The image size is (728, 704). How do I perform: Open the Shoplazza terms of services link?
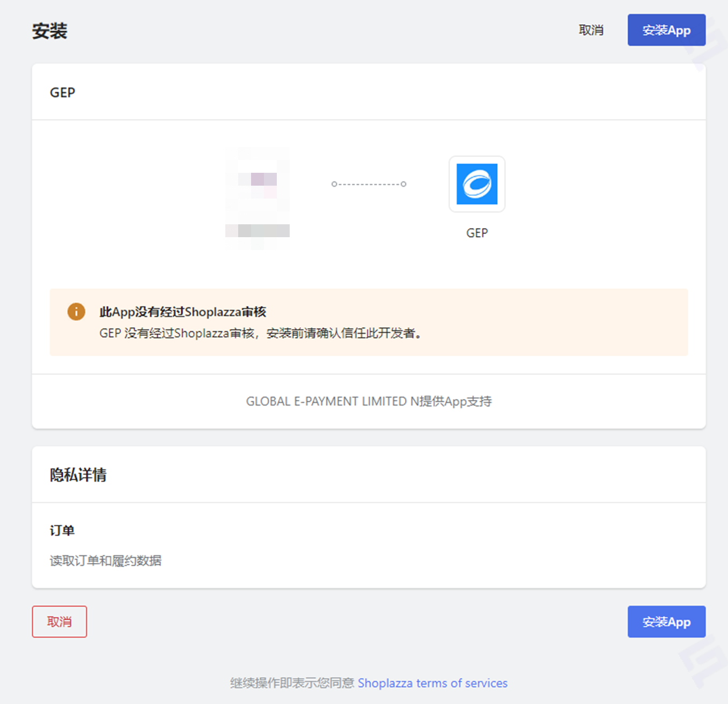432,683
